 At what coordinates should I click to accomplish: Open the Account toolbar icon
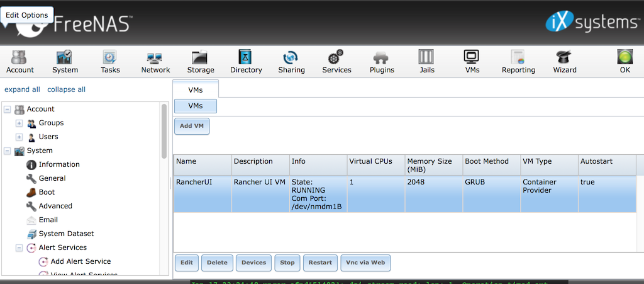(x=19, y=62)
